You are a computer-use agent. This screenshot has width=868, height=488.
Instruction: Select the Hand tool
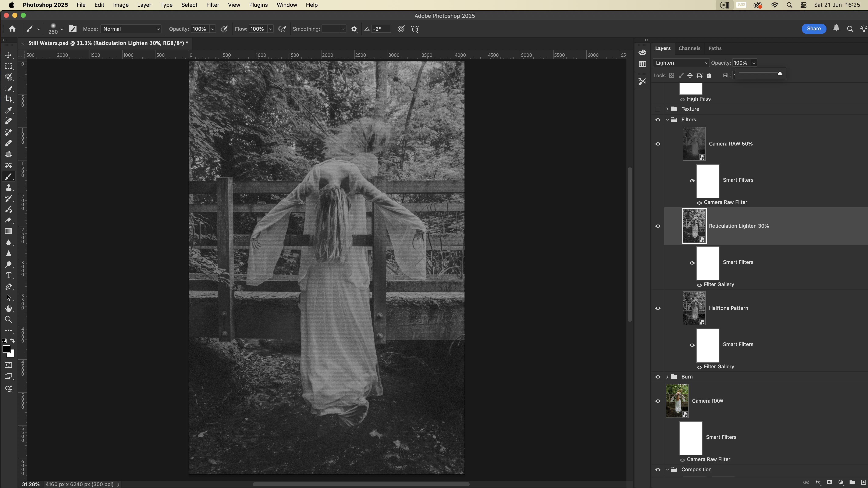pyautogui.click(x=8, y=308)
